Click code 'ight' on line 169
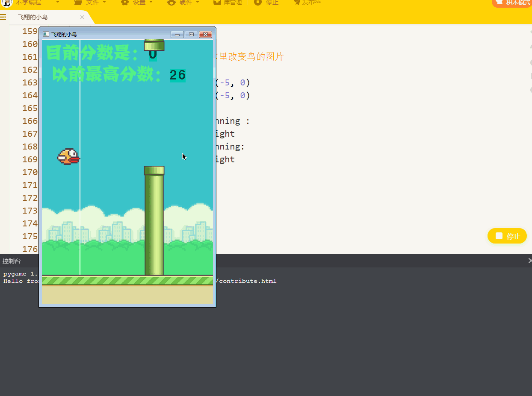The image size is (532, 396). point(226,159)
